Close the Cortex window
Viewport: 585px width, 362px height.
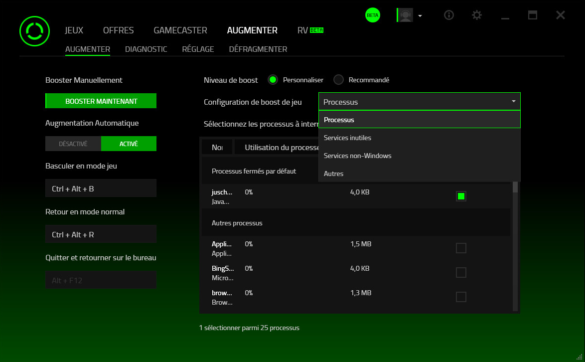(560, 15)
